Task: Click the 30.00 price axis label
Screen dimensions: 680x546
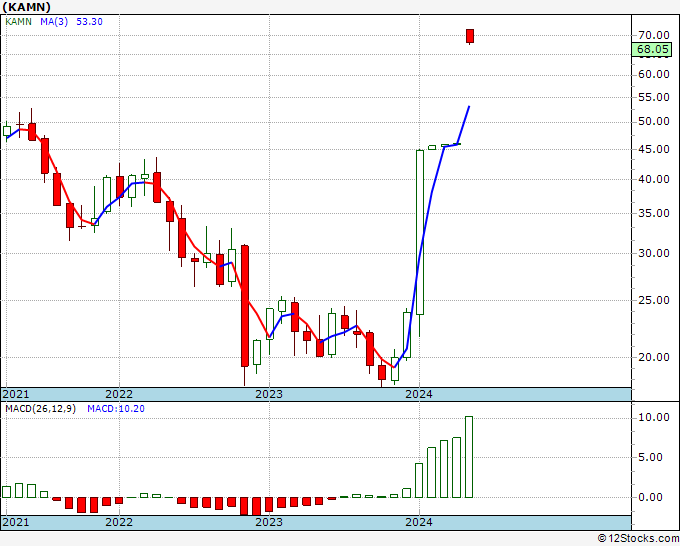Action: point(654,253)
